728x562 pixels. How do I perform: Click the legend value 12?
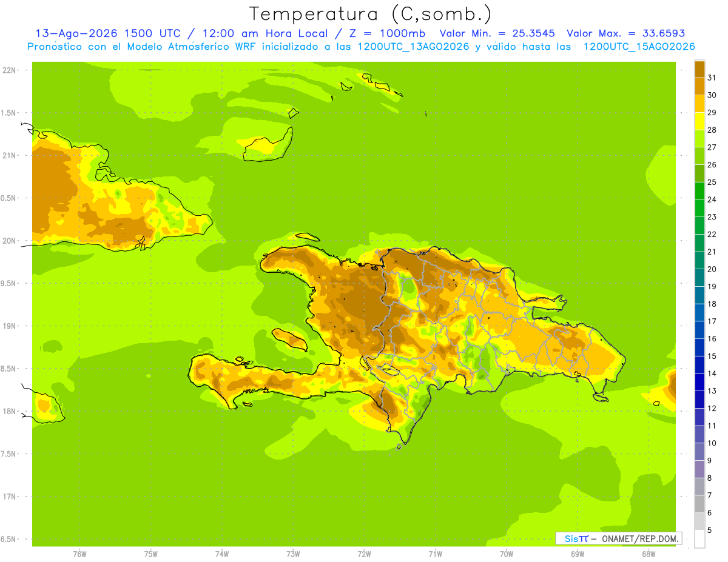[x=712, y=408]
